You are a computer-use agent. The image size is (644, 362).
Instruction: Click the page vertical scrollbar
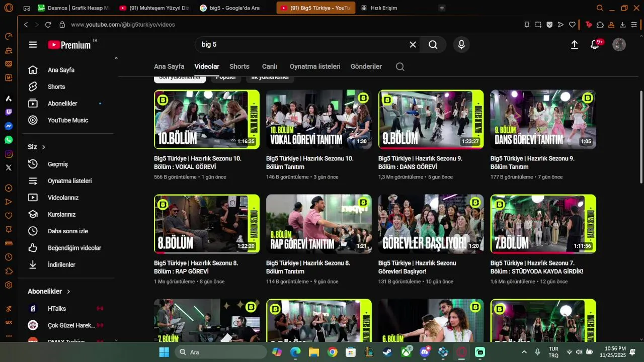tap(640, 137)
